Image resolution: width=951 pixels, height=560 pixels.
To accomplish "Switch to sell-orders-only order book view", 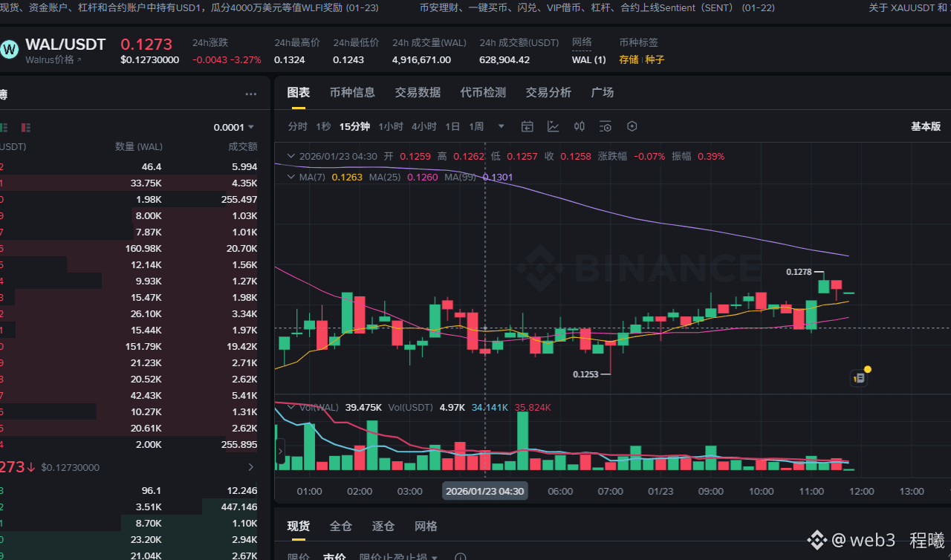I will pyautogui.click(x=27, y=127).
